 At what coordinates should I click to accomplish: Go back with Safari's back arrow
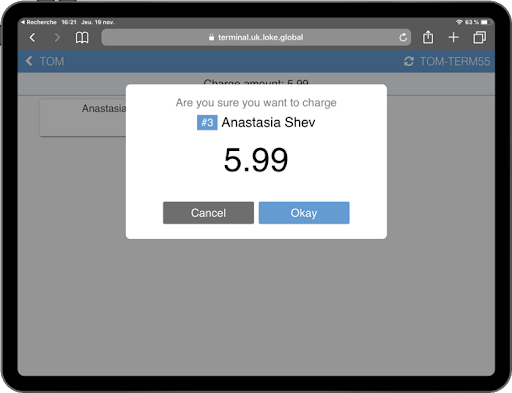coord(32,37)
